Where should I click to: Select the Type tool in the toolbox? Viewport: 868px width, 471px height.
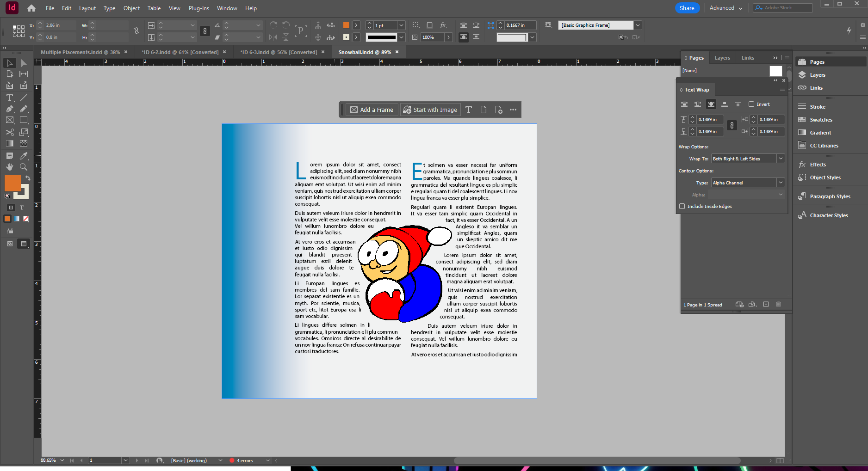click(x=9, y=98)
